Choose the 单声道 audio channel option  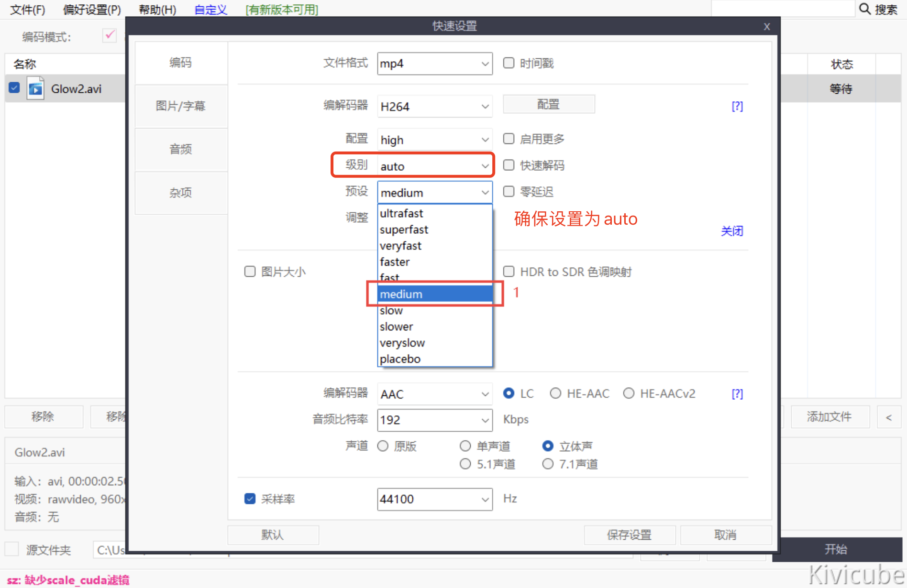pos(465,446)
